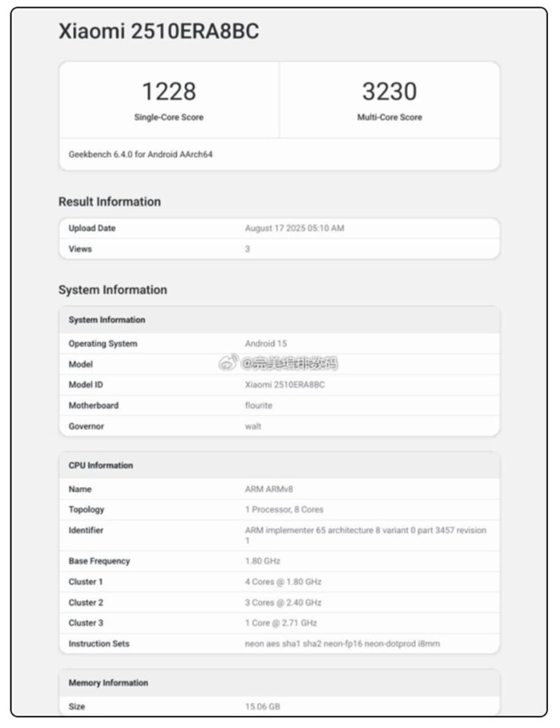Click the CPU Name label
Screen dimensions: 560x728
tap(80, 489)
